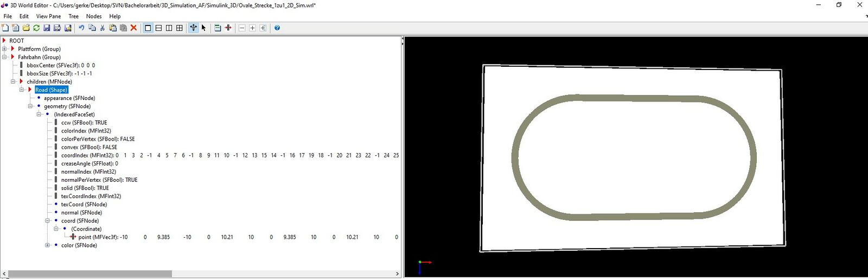Click the green Reload icon
This screenshot has width=868, height=279.
pos(36,28)
